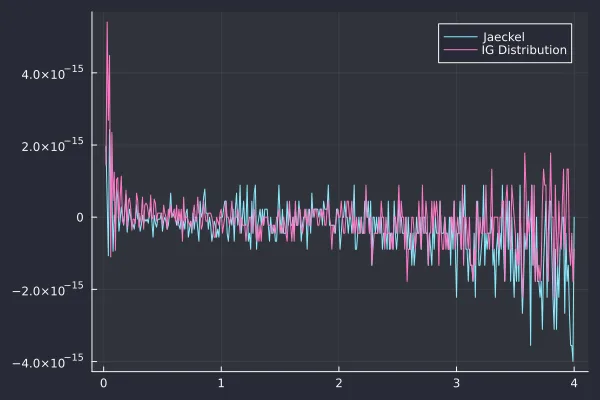Click the −4.0×10⁻¹⁵ y-axis tick label
Screen dimensions: 600x400
click(x=48, y=361)
